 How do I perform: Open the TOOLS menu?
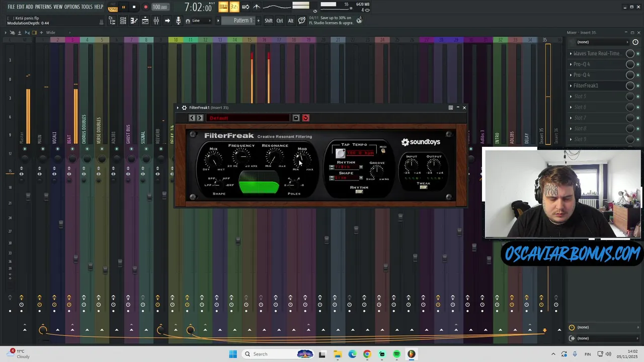pyautogui.click(x=87, y=7)
